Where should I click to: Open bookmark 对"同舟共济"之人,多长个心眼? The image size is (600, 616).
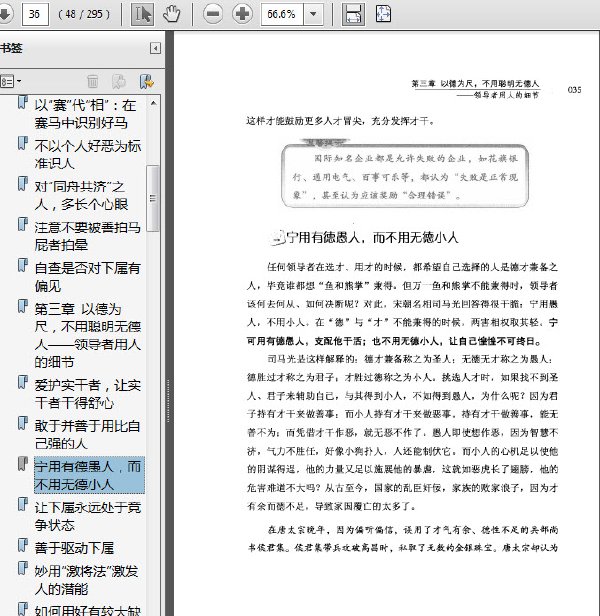point(81,195)
